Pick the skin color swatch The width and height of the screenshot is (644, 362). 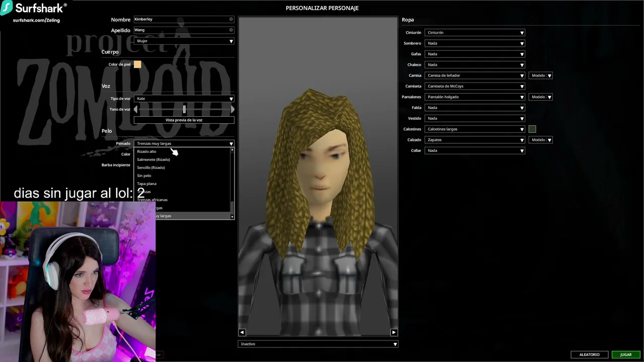tap(137, 64)
